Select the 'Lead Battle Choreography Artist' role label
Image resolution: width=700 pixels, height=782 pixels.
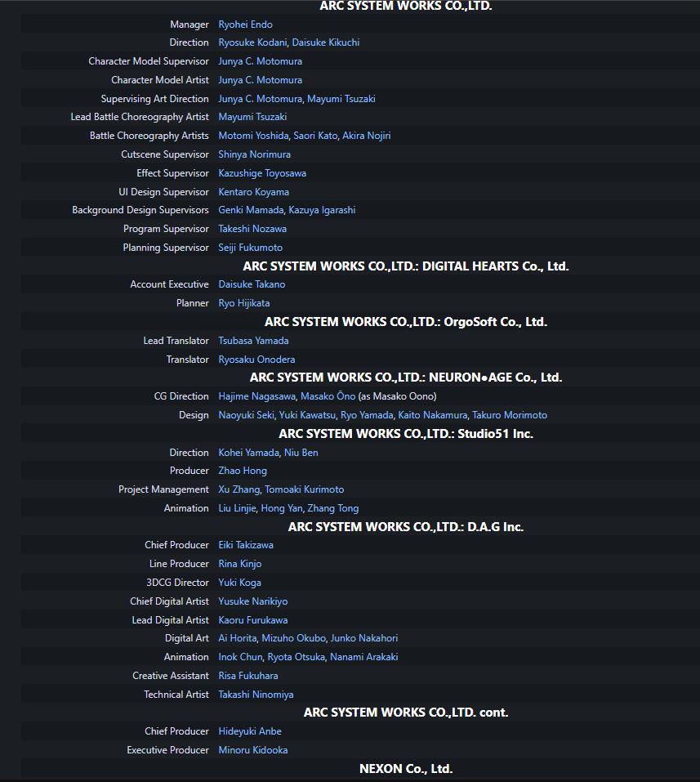pyautogui.click(x=140, y=117)
